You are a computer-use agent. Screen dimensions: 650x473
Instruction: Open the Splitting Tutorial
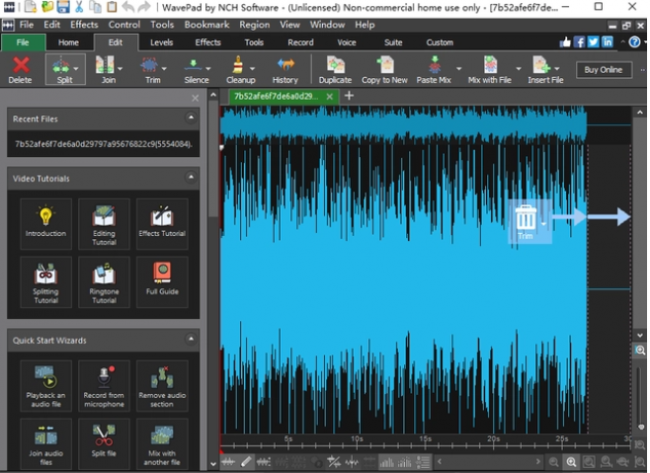[x=46, y=282]
